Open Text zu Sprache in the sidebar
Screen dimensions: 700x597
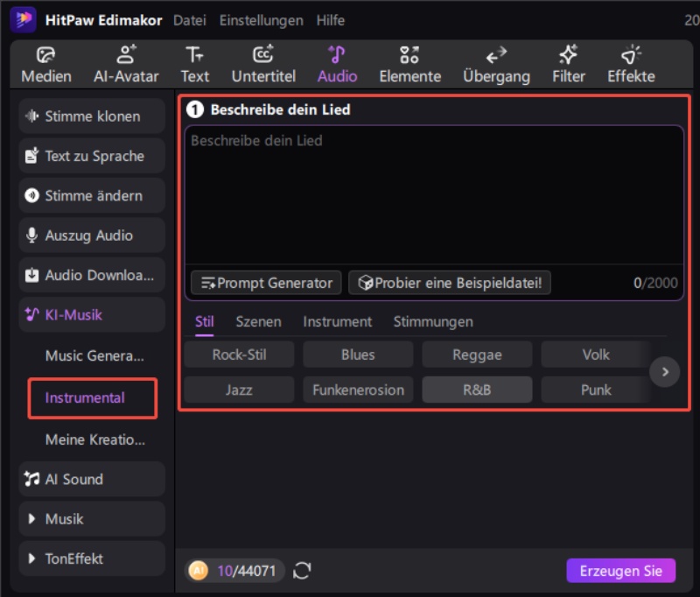click(92, 156)
